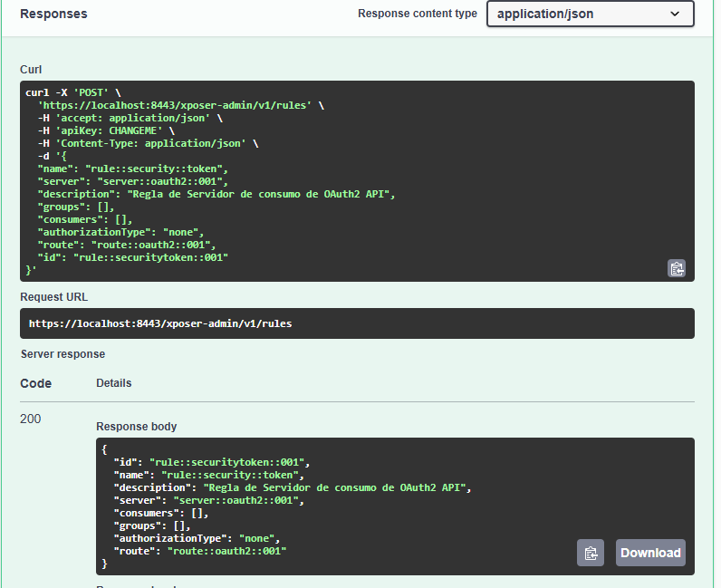Click the Content-Type header line in curl

click(148, 143)
